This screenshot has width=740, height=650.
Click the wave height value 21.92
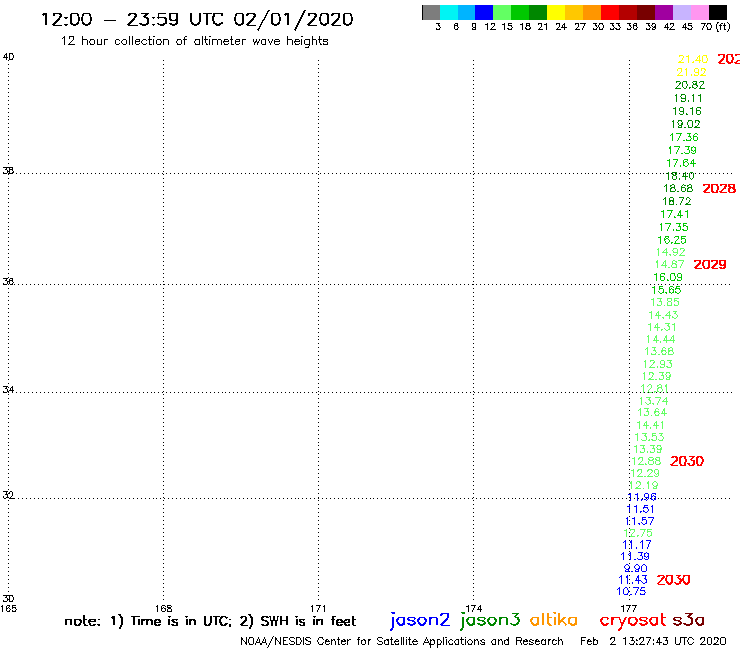[x=691, y=72]
